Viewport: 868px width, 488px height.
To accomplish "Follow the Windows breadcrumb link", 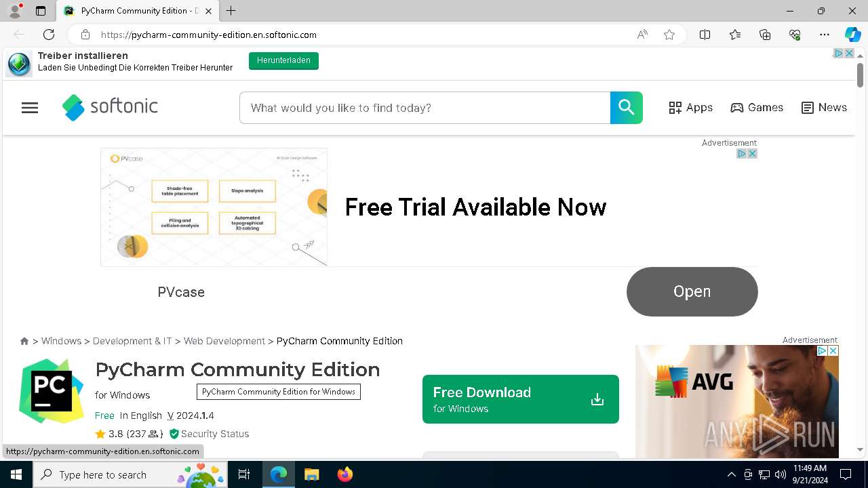I will coord(61,341).
